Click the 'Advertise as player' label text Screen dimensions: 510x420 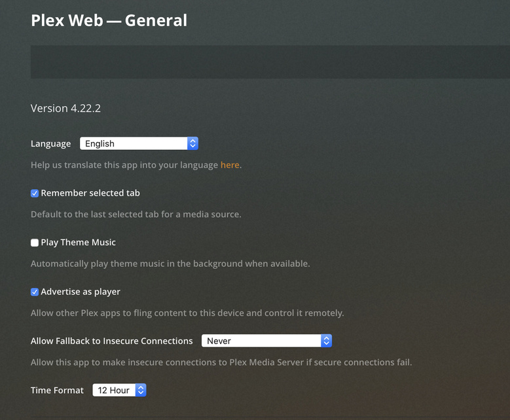tap(81, 292)
